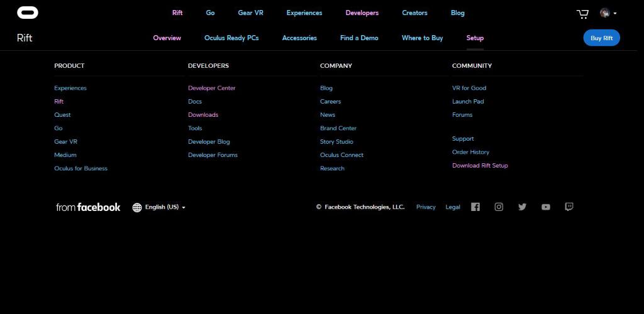Screen dimensions: 644x314
Task: Open Experiences link under Product
Action: pyautogui.click(x=70, y=88)
